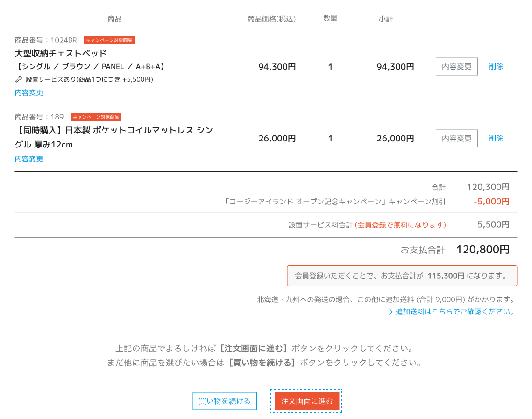Delete the 大型収納チェストベッド from the cart
The width and height of the screenshot is (532, 419).
(x=496, y=67)
